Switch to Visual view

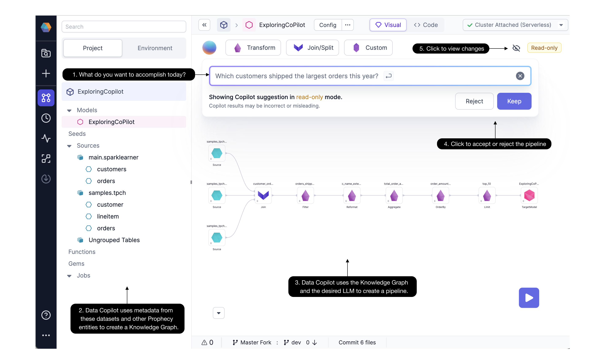click(388, 25)
